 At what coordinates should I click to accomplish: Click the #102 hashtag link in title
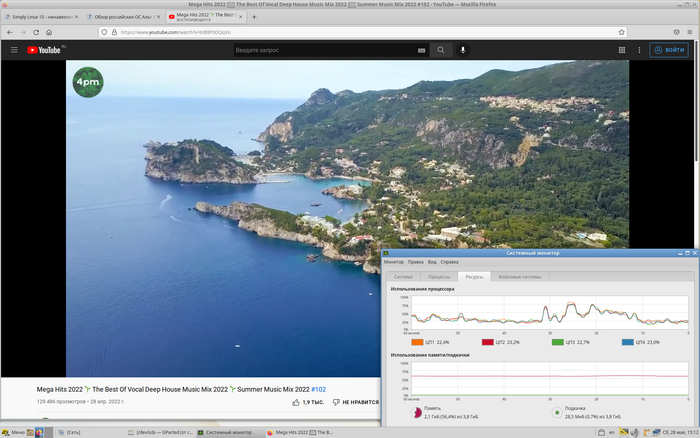pyautogui.click(x=318, y=389)
